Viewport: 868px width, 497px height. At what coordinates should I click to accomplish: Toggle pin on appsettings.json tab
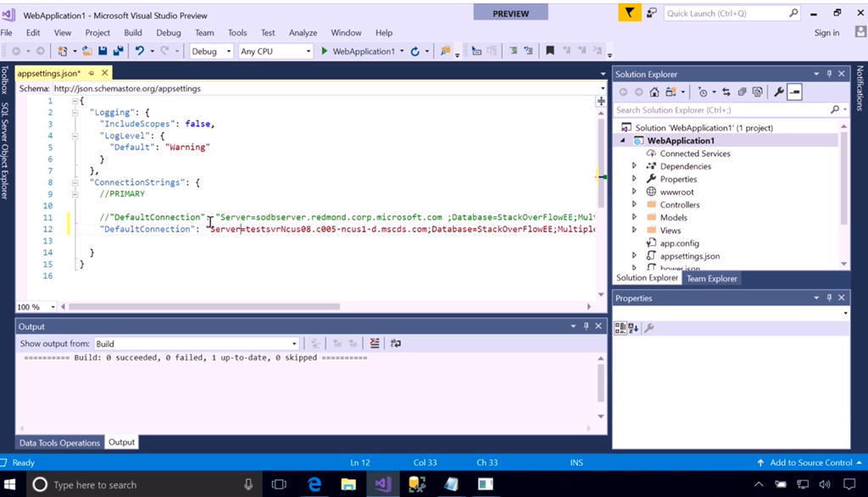point(92,74)
